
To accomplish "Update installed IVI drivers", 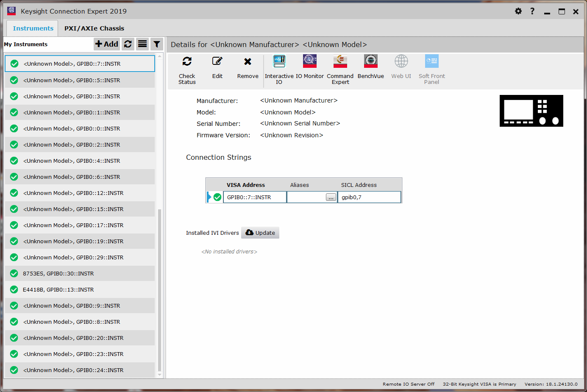I will coord(260,233).
